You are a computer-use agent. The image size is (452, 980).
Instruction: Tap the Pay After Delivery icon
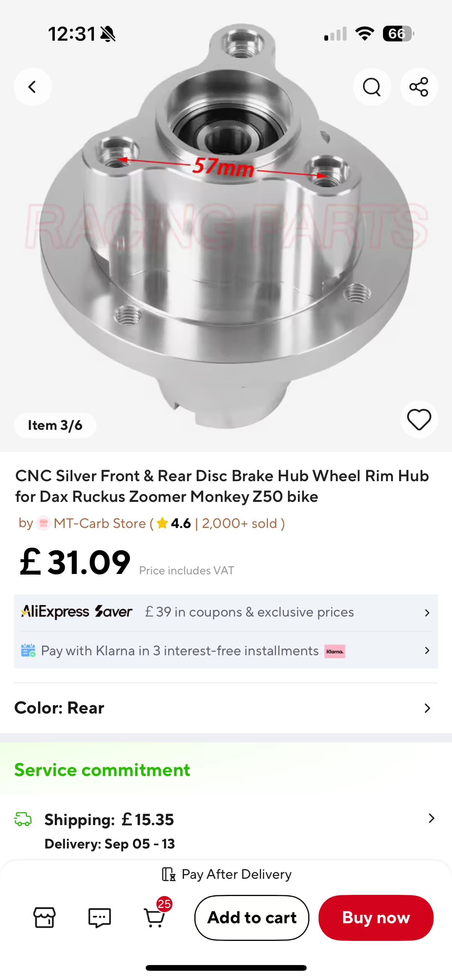click(169, 874)
